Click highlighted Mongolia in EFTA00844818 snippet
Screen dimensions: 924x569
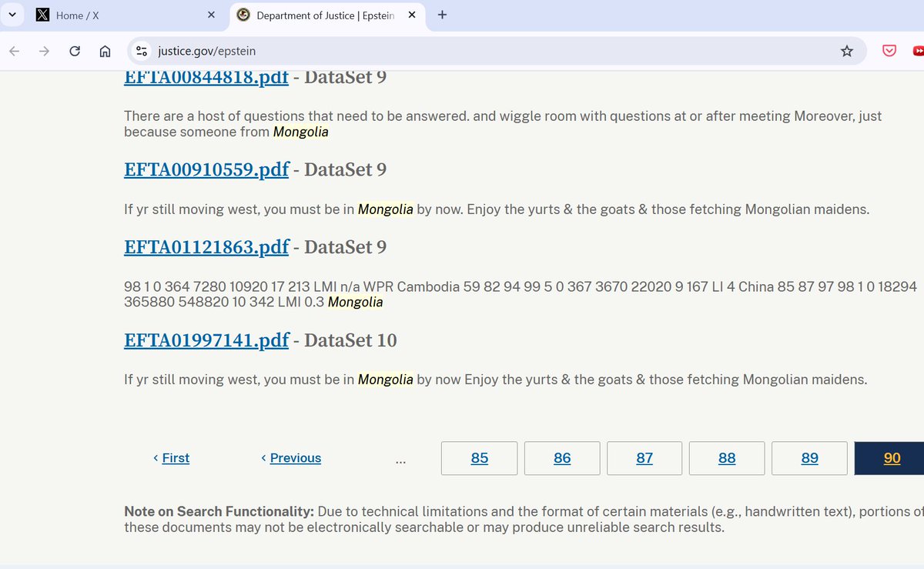[301, 132]
